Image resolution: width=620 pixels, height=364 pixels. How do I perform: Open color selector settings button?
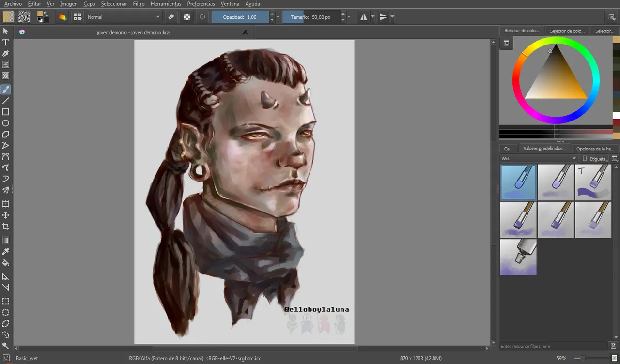coord(506,43)
